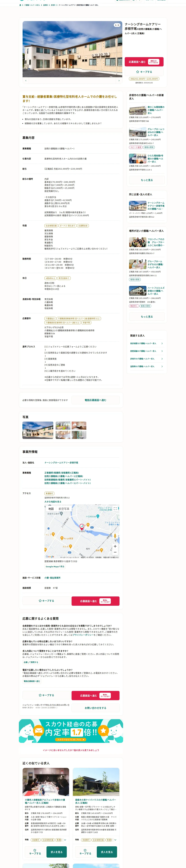This screenshot has height=868, width=186.
Task: Open the 介護老人保健施設アロフェンテ彦根 job title link
Action: click(x=45, y=801)
